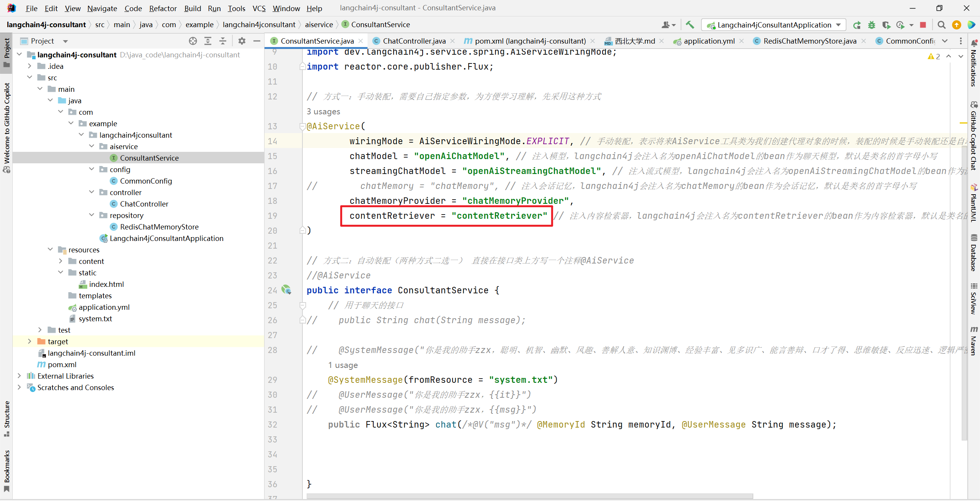Open the Refactor menu

click(x=163, y=8)
